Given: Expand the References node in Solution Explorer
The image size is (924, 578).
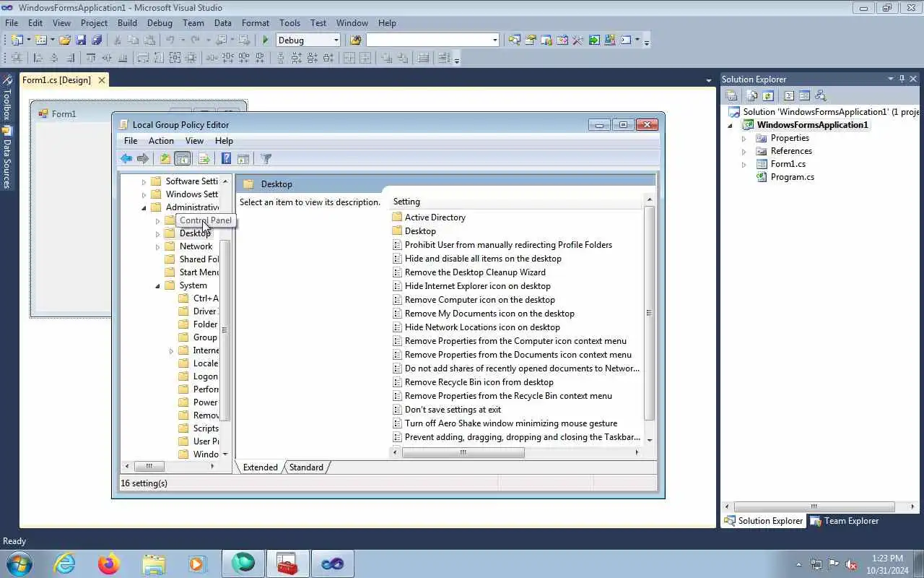Looking at the screenshot, I should [744, 152].
